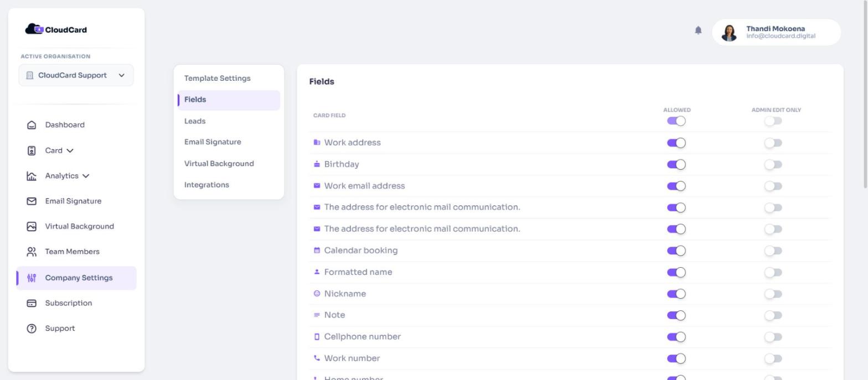Screen dimensions: 868x380
Task: Switch off Allowed for Cellphone number
Action: [676, 337]
